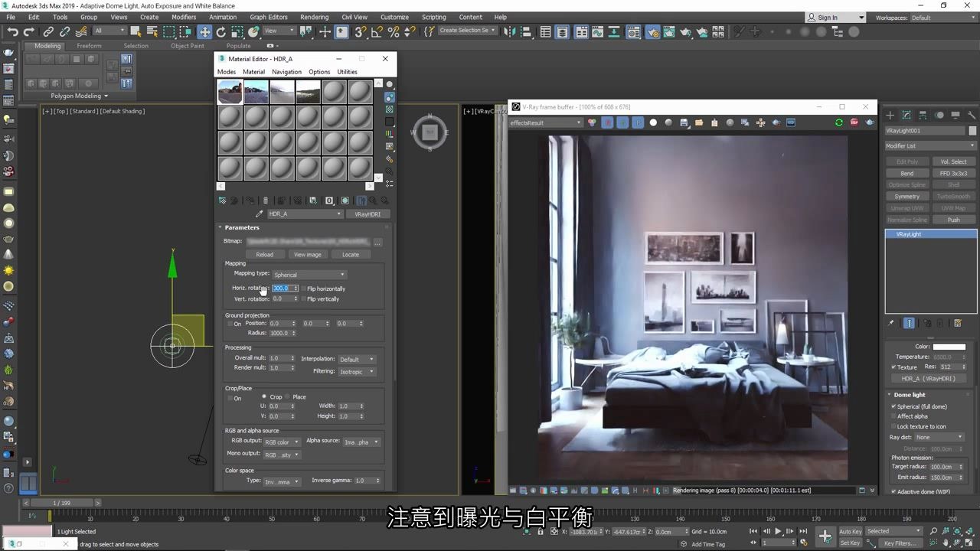
Task: Open Material Editor Utilities menu
Action: pos(348,72)
